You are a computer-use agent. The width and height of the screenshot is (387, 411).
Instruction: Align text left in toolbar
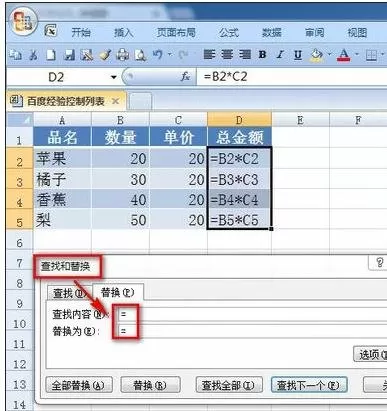[x=209, y=54]
